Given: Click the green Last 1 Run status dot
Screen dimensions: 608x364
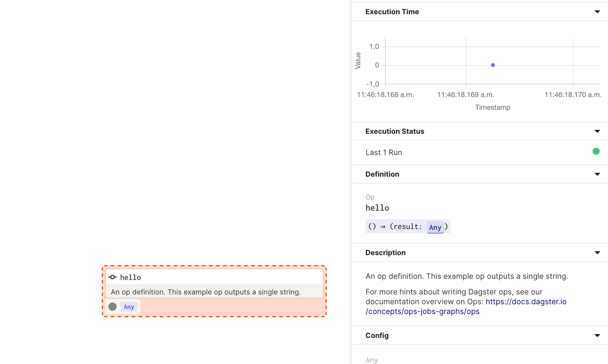Looking at the screenshot, I should click(596, 152).
